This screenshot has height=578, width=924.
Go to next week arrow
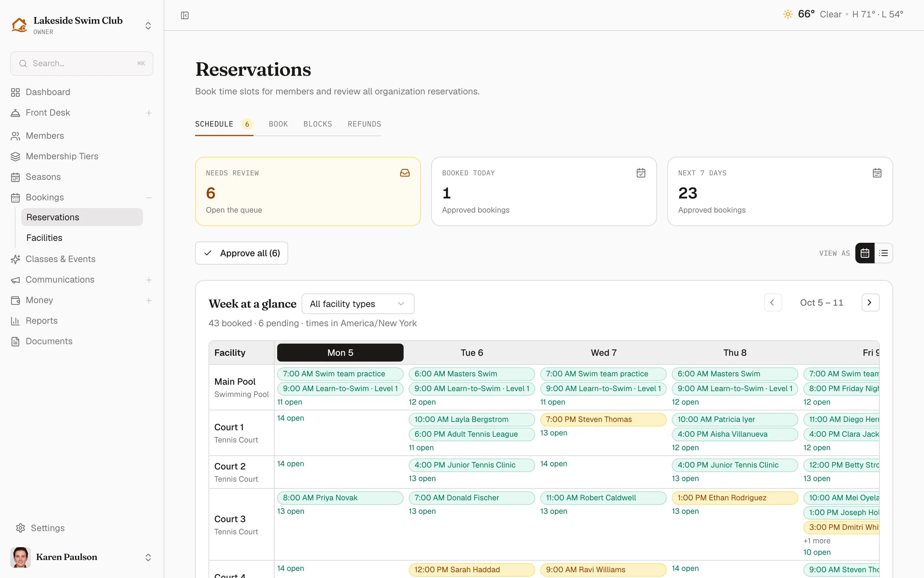[870, 303]
